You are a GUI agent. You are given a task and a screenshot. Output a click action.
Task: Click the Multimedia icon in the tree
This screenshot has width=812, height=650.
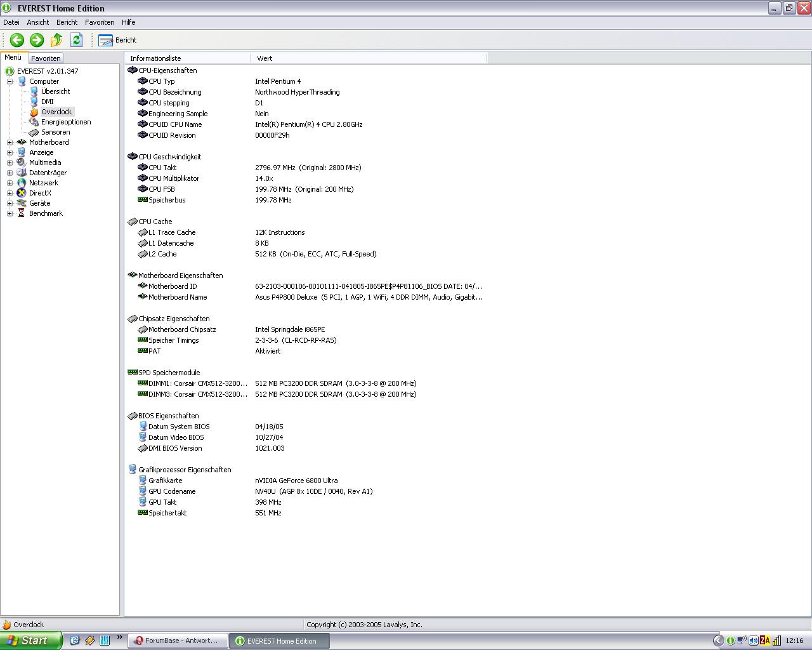pos(22,162)
